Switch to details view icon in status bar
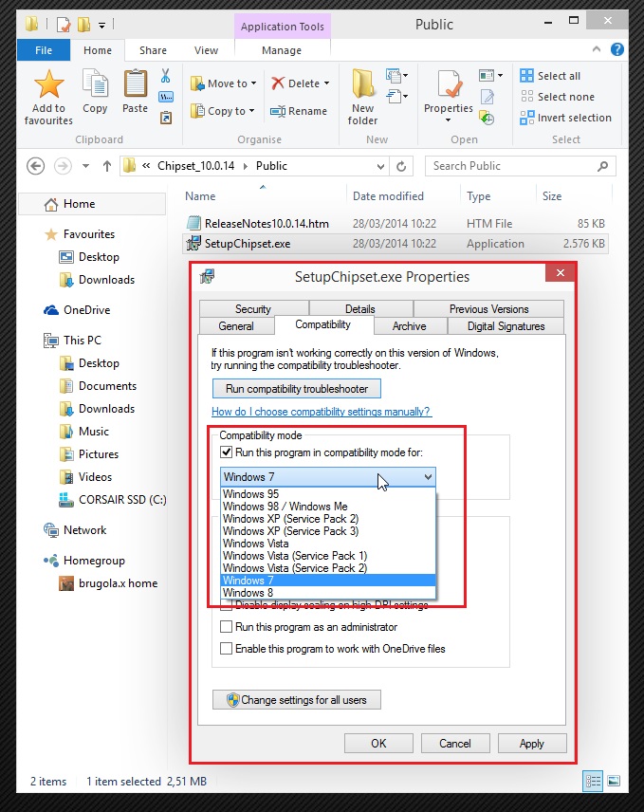644x812 pixels. (593, 781)
